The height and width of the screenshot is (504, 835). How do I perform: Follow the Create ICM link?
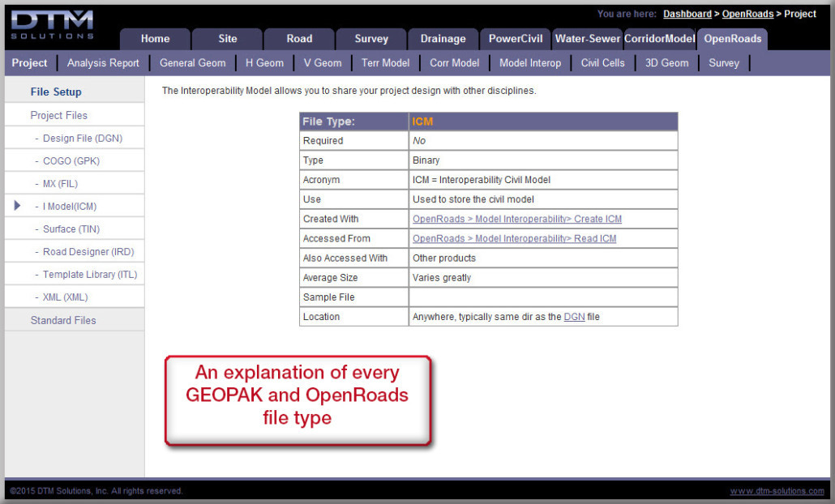pyautogui.click(x=517, y=219)
